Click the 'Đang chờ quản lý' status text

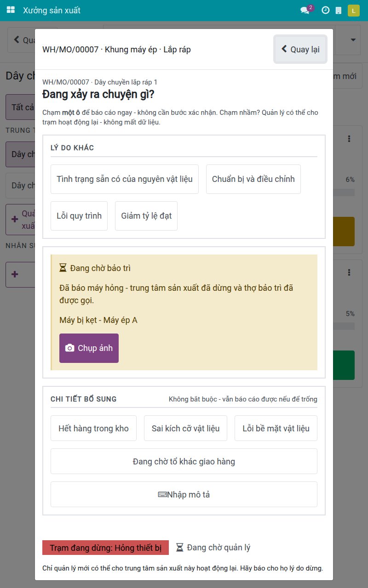[x=213, y=548]
